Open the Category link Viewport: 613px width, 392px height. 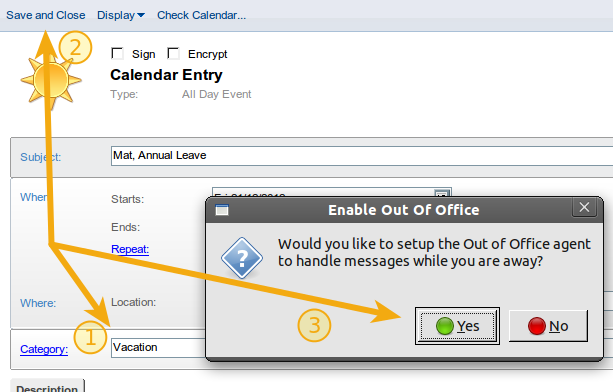pyautogui.click(x=44, y=349)
